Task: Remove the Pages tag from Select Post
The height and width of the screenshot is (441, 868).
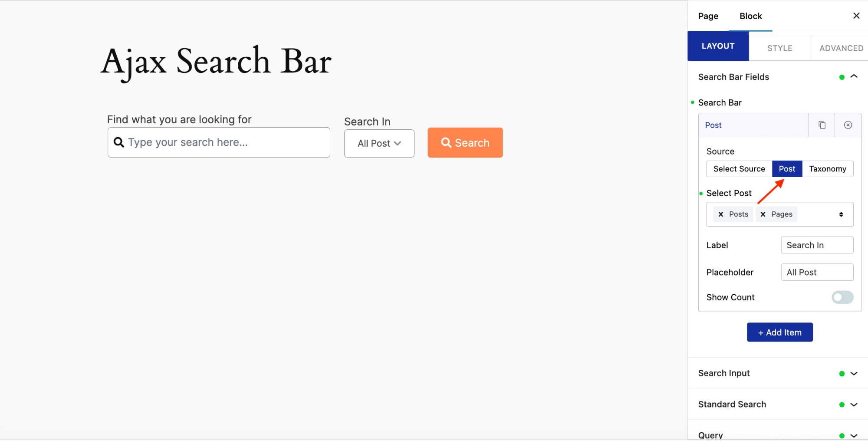Action: coord(763,214)
